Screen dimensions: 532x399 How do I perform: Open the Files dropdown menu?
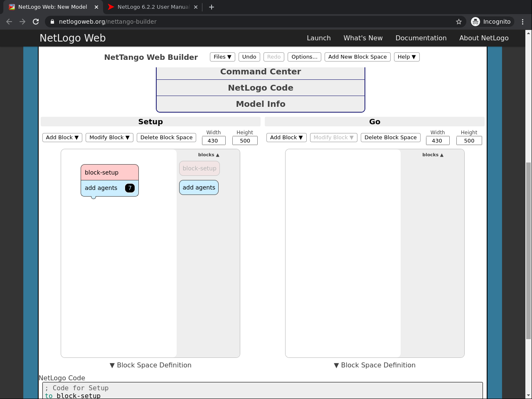coord(222,57)
